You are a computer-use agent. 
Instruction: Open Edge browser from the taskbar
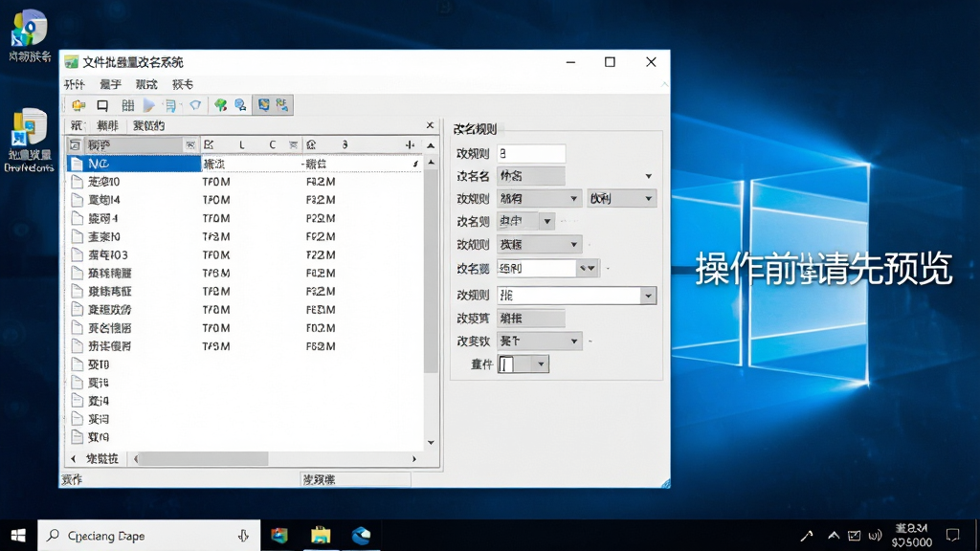[361, 536]
